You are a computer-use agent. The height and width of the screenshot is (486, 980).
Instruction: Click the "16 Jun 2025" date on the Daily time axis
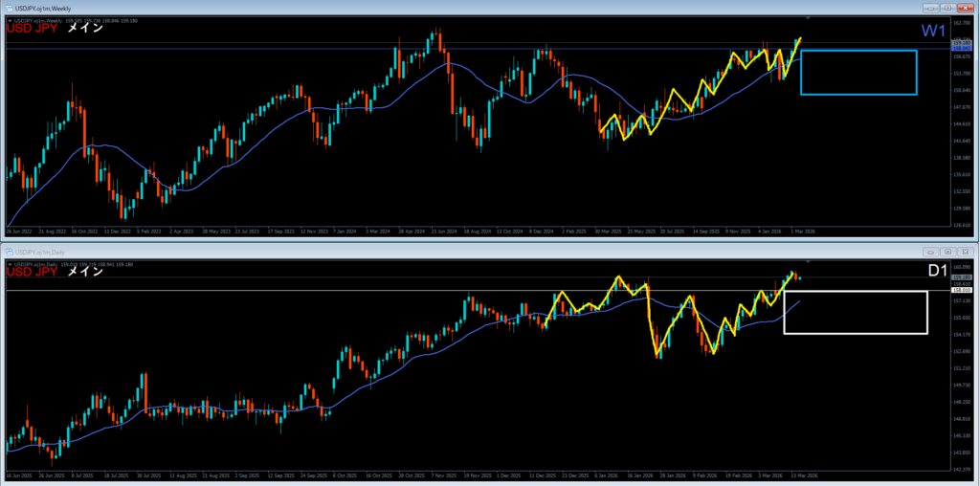point(17,475)
